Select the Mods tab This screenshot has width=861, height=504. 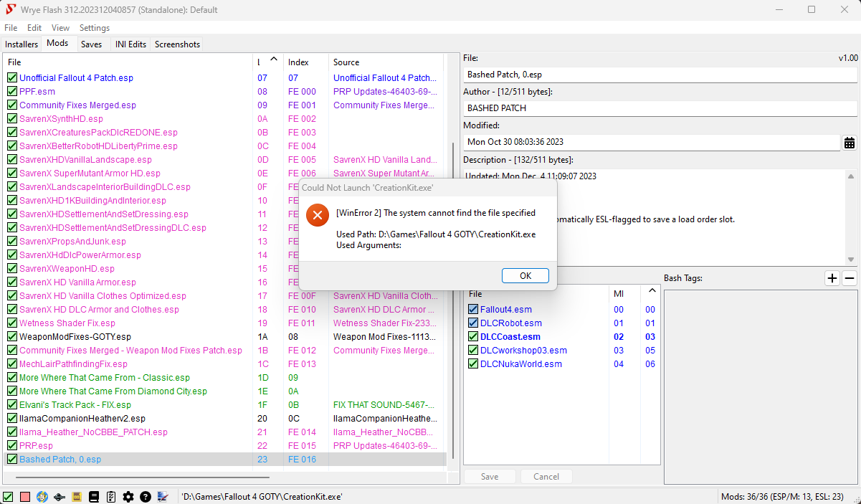[x=57, y=43]
